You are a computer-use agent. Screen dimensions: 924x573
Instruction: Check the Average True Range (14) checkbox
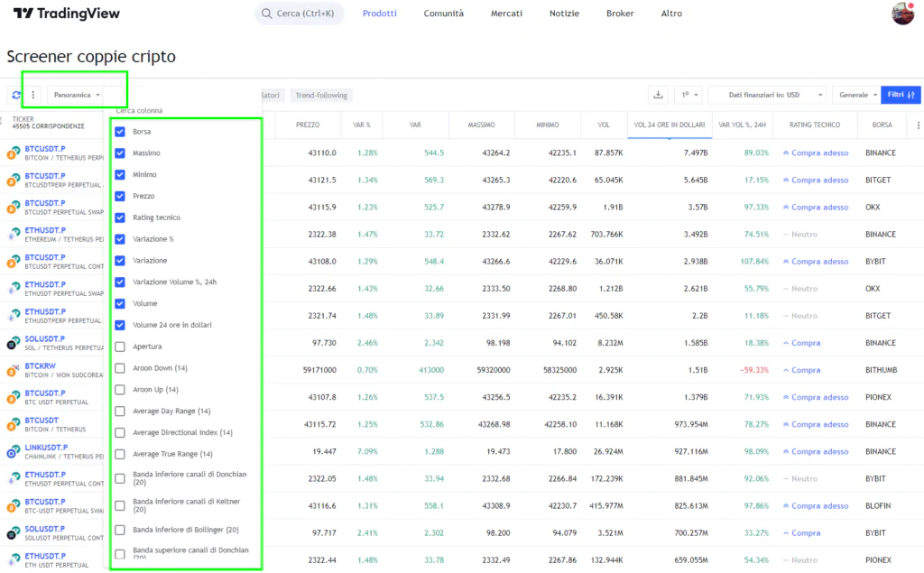[120, 454]
